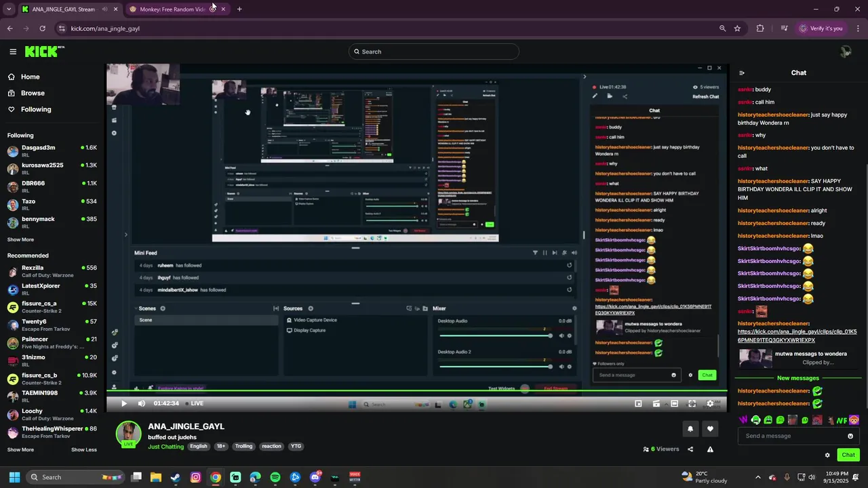Viewport: 868px width, 488px height.
Task: Bookmark this page with the star icon
Action: point(737,28)
